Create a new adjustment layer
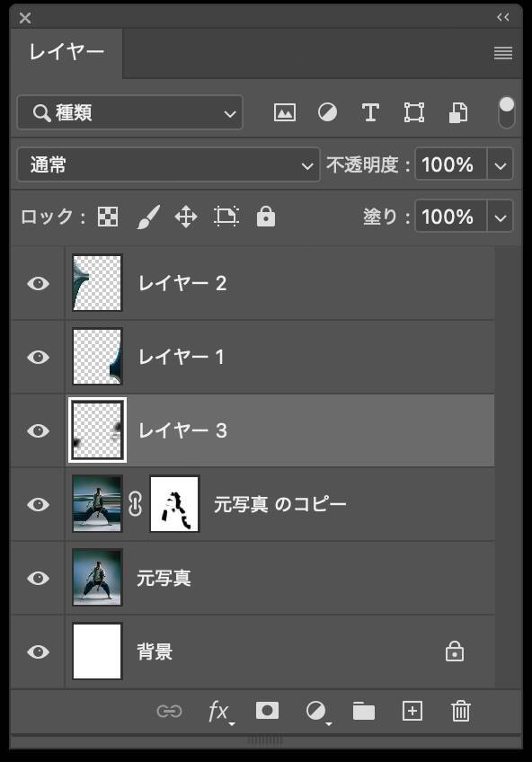Image resolution: width=532 pixels, height=762 pixels. [315, 711]
